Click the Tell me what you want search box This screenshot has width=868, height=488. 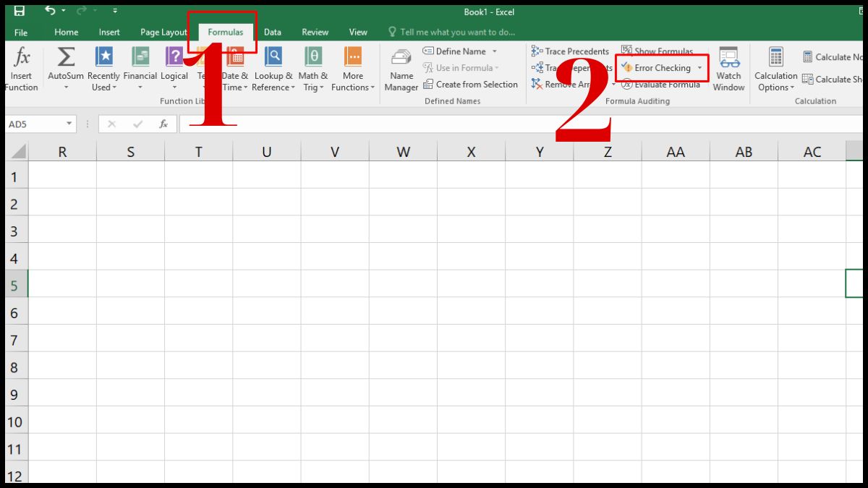[x=451, y=32]
